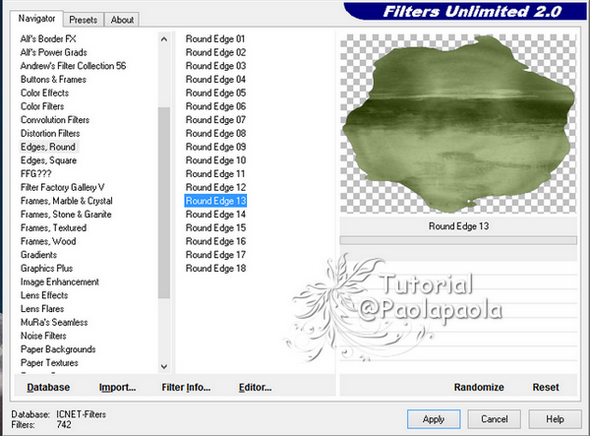Open Help for Filters Unlimited
This screenshot has width=590, height=436.
[x=555, y=419]
